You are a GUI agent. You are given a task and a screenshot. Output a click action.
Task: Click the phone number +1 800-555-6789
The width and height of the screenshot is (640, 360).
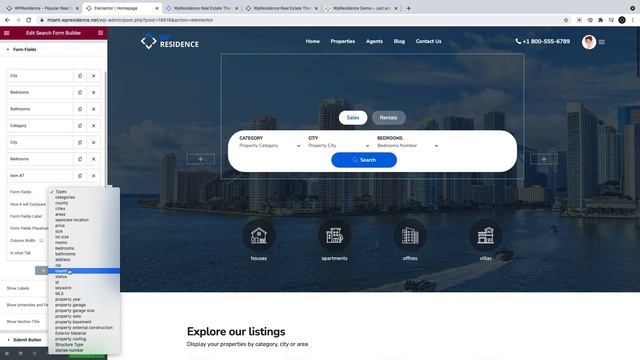pyautogui.click(x=542, y=41)
